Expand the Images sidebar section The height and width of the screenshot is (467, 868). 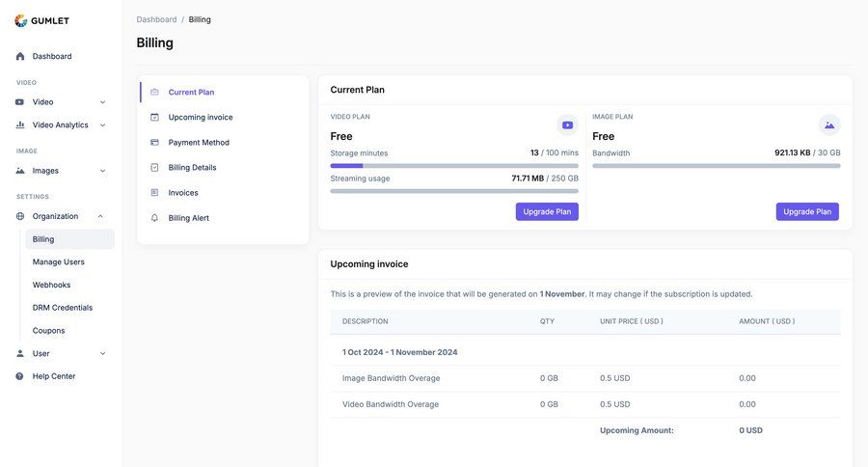click(103, 171)
